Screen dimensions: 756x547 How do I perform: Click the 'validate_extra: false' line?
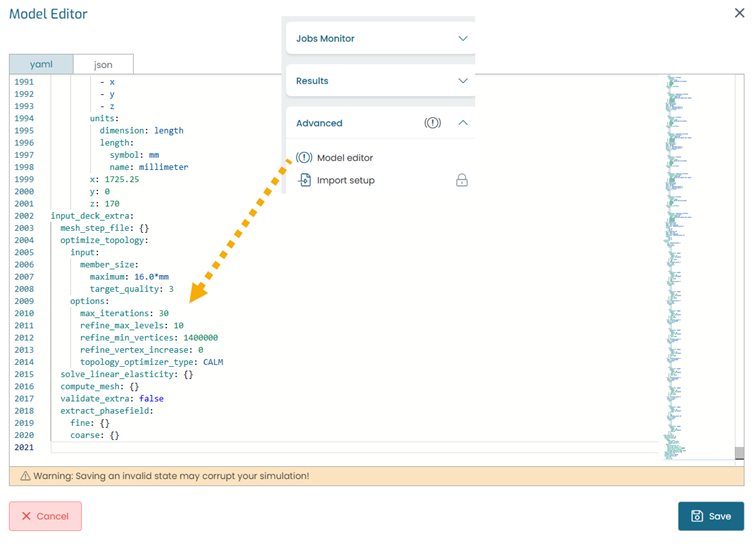[x=112, y=399]
